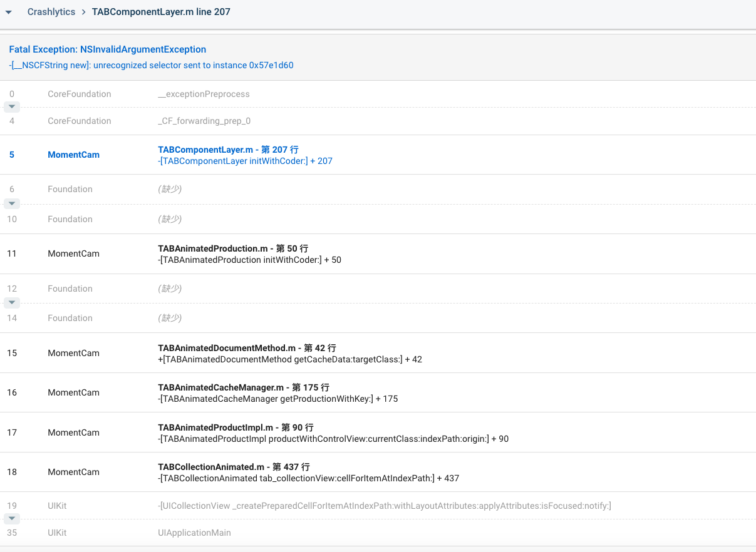The width and height of the screenshot is (756, 552).
Task: Open TABComponentLayer.m line 207 frame link
Action: click(228, 150)
